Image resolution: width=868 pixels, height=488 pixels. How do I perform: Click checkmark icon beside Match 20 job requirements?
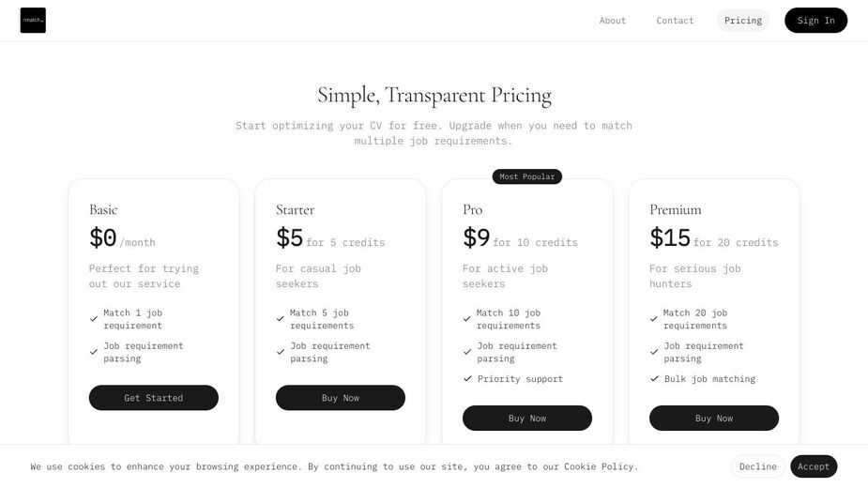click(x=654, y=319)
